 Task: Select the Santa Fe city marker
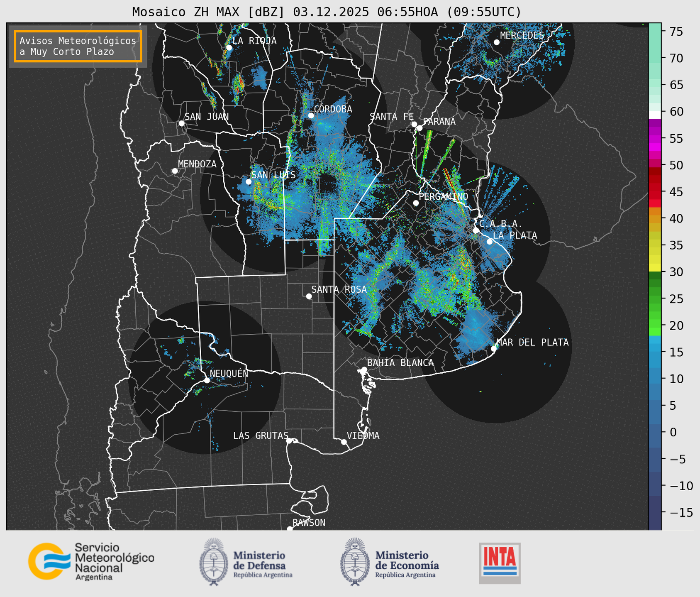coord(414,124)
